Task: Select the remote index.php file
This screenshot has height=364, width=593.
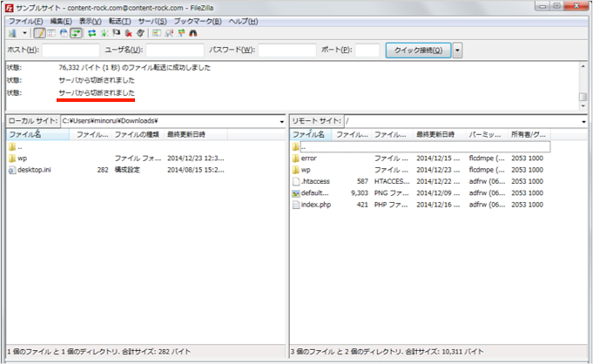Action: pyautogui.click(x=316, y=205)
